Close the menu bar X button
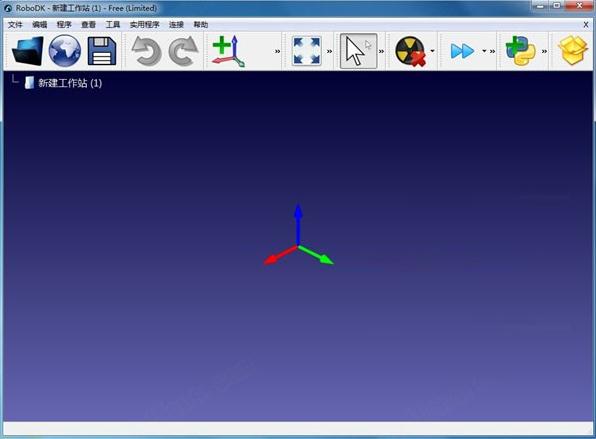The image size is (596, 439). pos(586,25)
